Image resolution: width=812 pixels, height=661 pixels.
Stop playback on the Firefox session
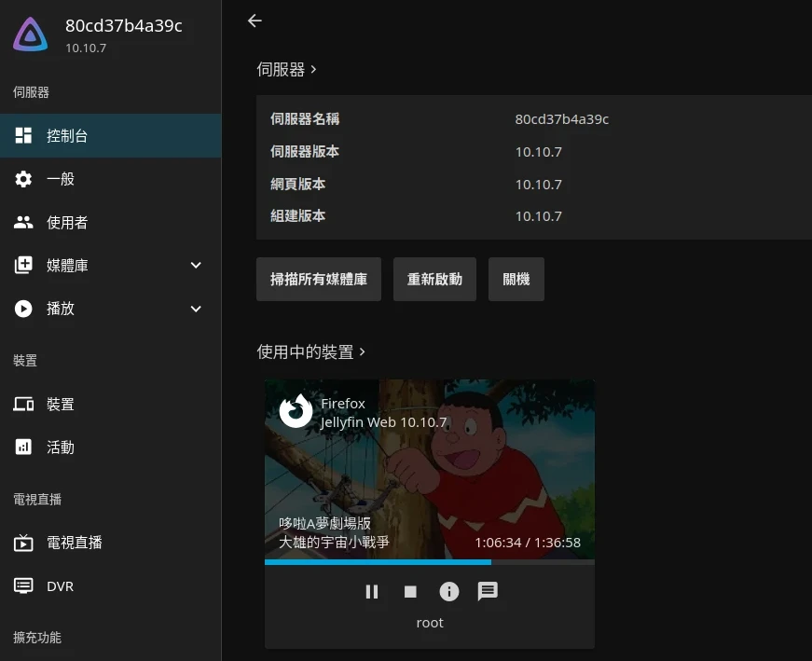(x=410, y=591)
